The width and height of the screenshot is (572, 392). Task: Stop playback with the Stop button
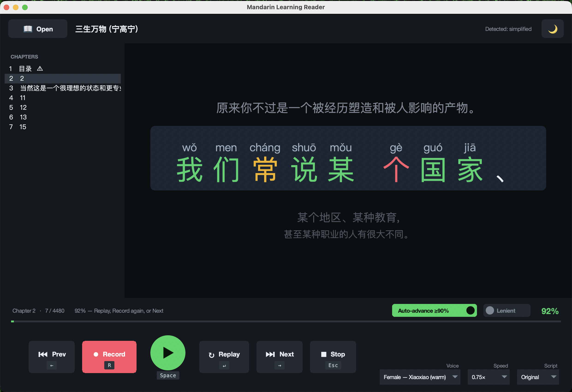[x=333, y=357]
